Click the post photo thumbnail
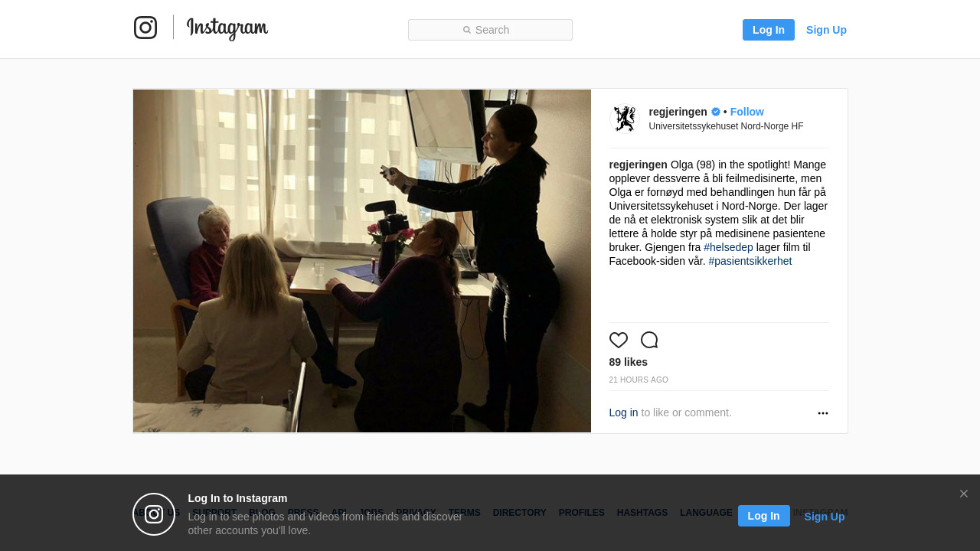 coord(362,261)
